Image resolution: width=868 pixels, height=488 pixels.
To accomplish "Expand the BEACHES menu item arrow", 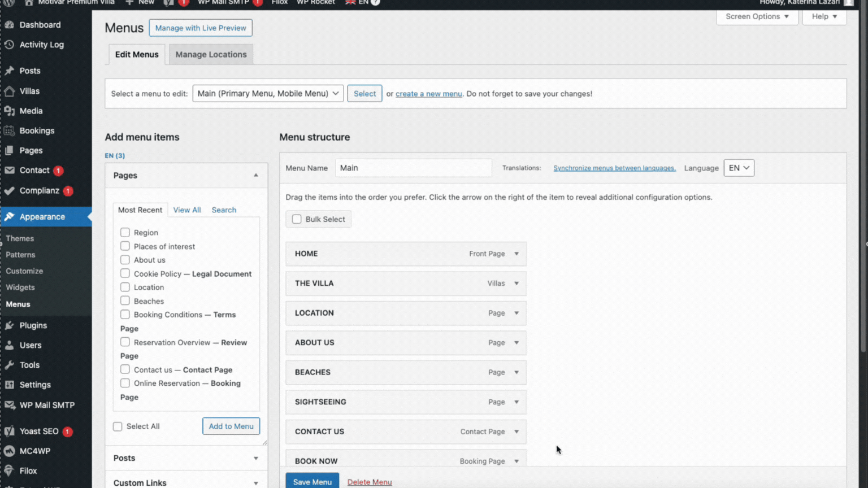I will [x=517, y=372].
